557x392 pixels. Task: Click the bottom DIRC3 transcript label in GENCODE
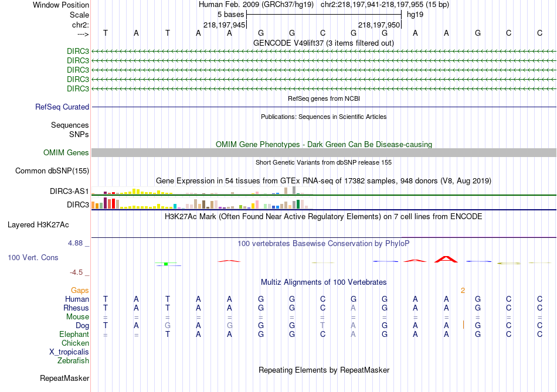78,88
